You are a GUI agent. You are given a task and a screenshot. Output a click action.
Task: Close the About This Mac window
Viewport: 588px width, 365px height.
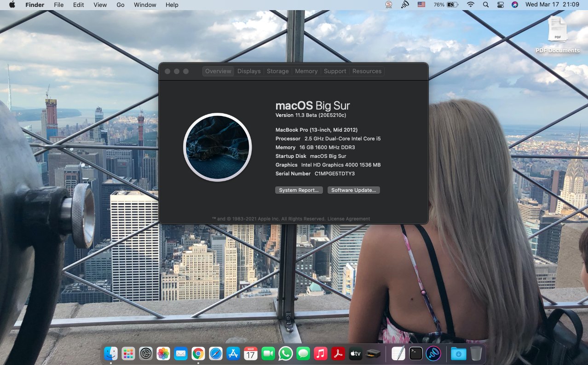coord(167,71)
